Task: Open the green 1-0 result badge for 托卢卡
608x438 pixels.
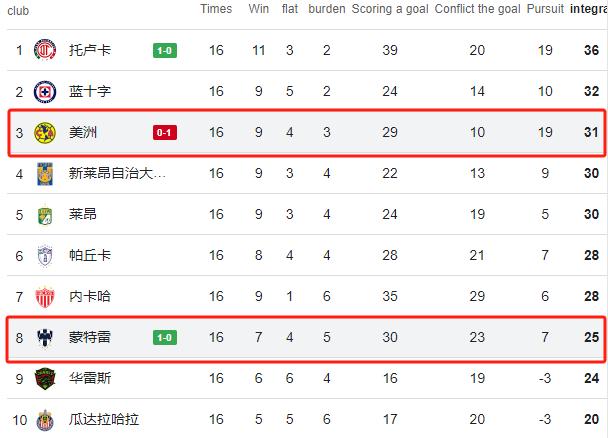Action: click(165, 50)
